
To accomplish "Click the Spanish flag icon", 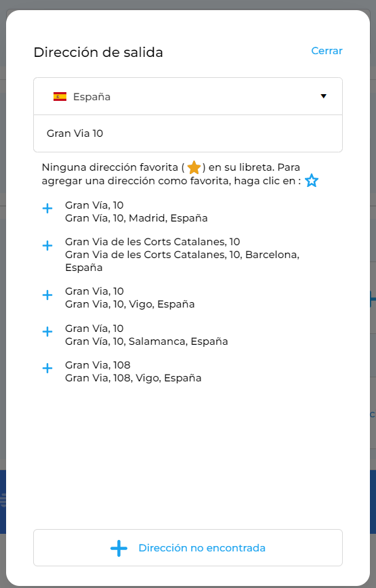I will [x=60, y=97].
